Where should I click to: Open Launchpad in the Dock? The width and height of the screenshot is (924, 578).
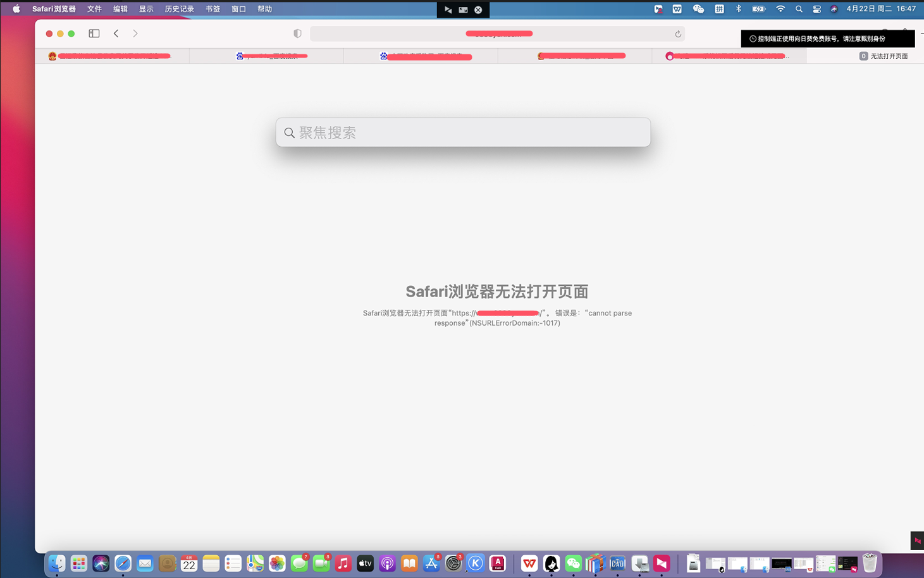79,563
